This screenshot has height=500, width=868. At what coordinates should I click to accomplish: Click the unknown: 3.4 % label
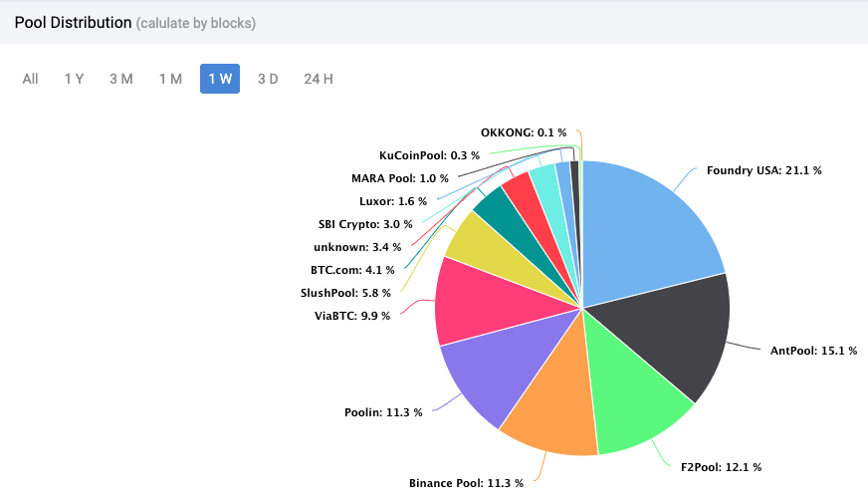(x=357, y=247)
